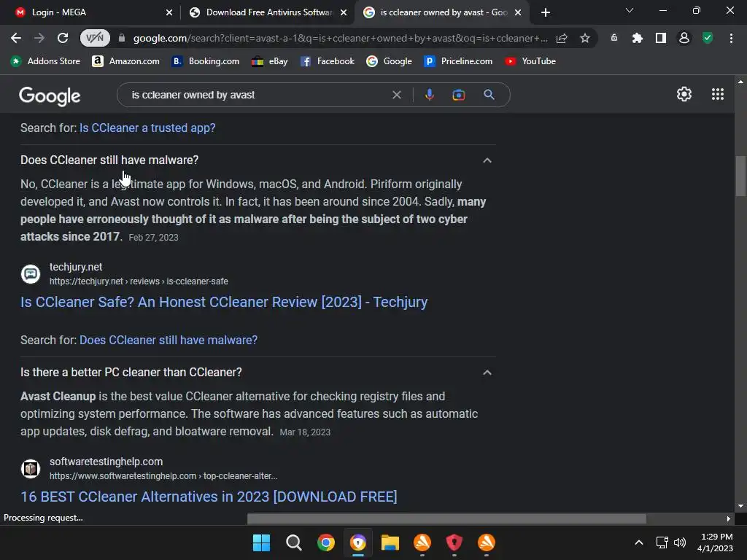This screenshot has width=747, height=560.
Task: Open the Windows Start menu
Action: point(261,542)
